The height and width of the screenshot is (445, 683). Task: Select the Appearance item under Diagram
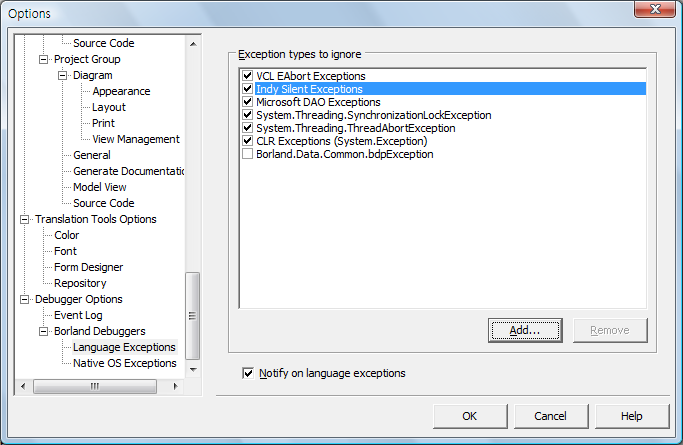pyautogui.click(x=121, y=91)
